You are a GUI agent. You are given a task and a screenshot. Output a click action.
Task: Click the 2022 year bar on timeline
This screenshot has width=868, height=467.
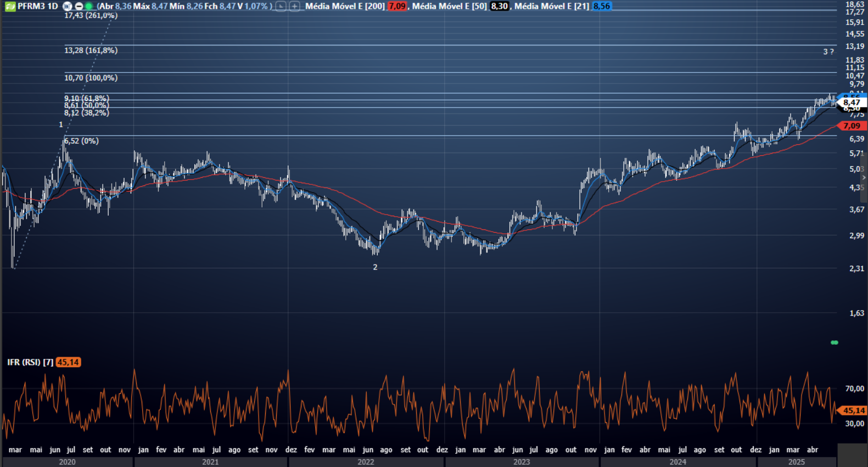coord(366,462)
